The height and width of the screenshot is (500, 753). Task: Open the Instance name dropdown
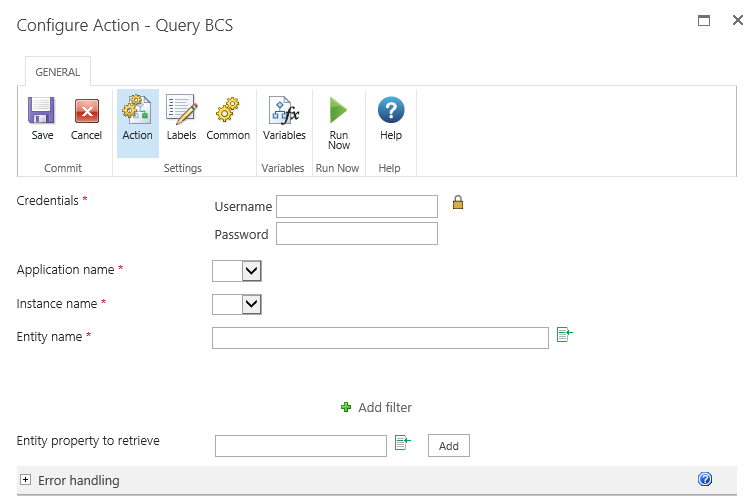pos(251,304)
